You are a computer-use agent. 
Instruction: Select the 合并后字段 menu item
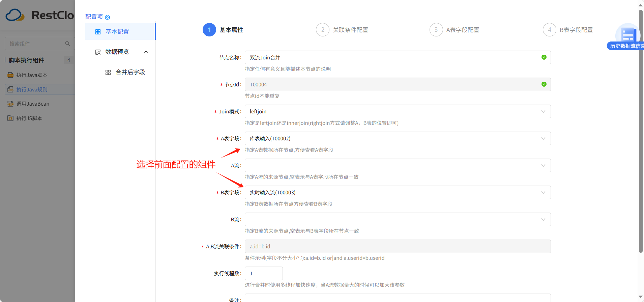(x=120, y=72)
